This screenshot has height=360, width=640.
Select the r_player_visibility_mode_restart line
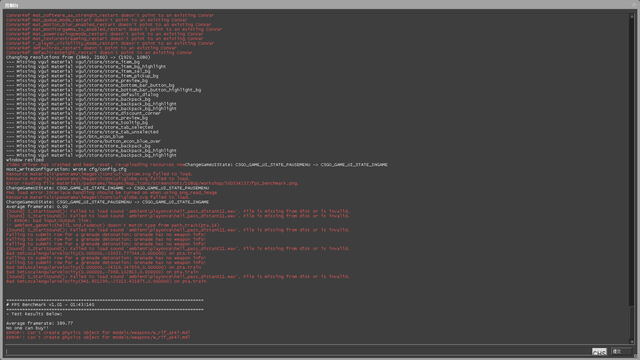click(x=110, y=43)
